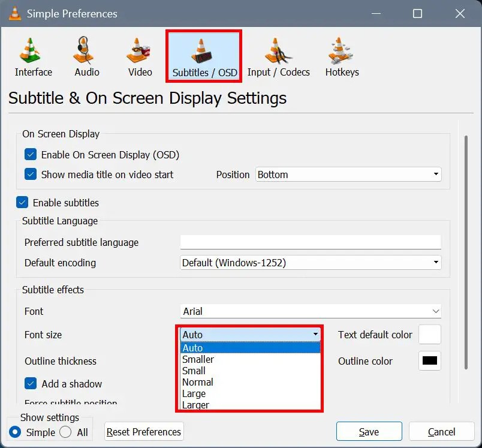Image resolution: width=482 pixels, height=448 pixels.
Task: Click the 'Outline thickness' label
Action: (61, 361)
